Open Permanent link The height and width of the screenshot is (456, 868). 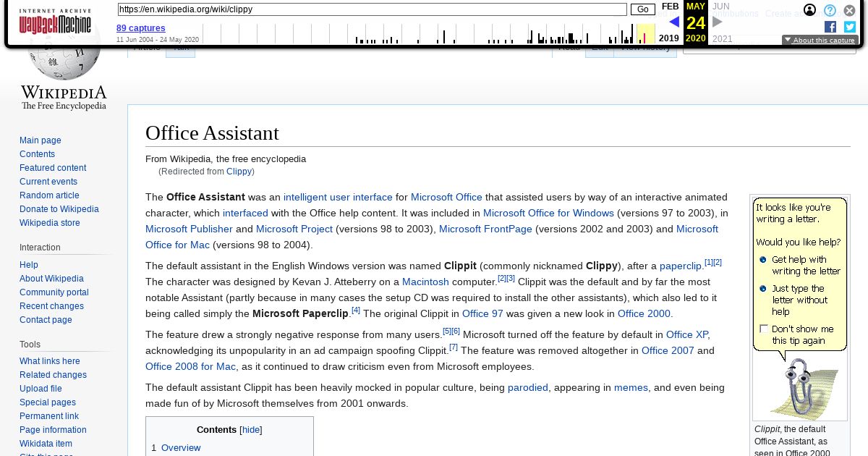tap(49, 416)
